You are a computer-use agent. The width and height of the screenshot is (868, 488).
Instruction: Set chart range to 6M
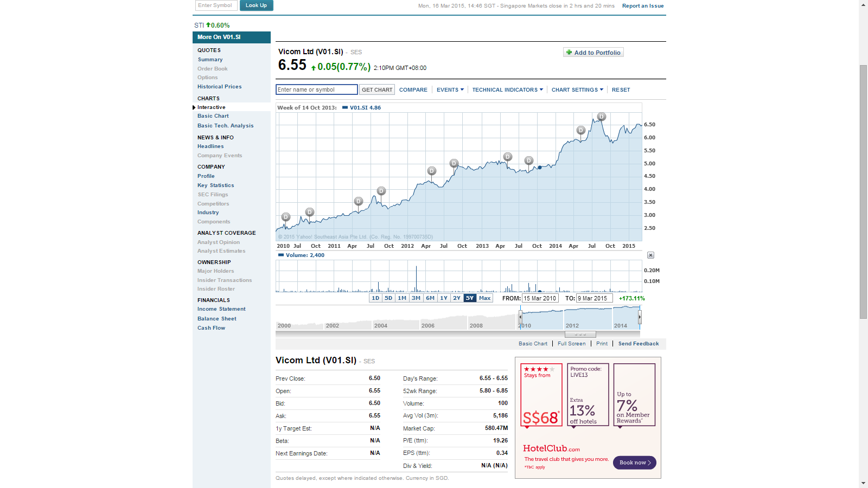click(430, 298)
